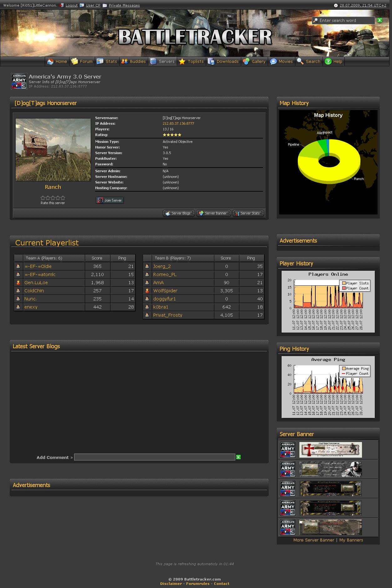
Task: Click the Toplists star icon
Action: click(182, 62)
